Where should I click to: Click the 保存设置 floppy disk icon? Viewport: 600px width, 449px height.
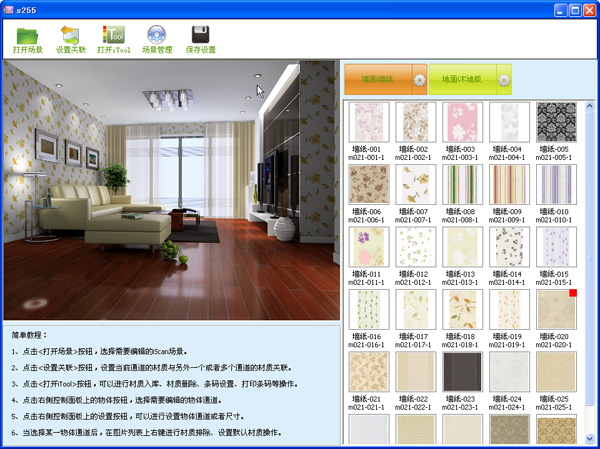click(x=201, y=35)
